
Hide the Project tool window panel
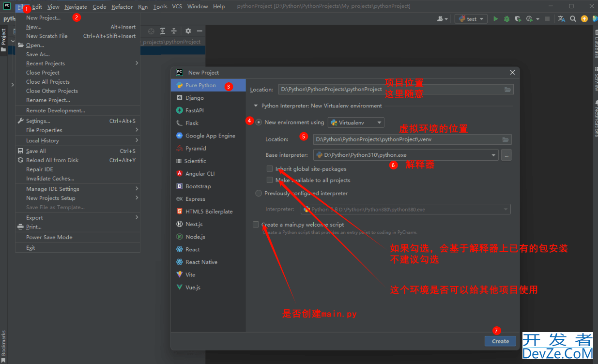click(x=199, y=31)
